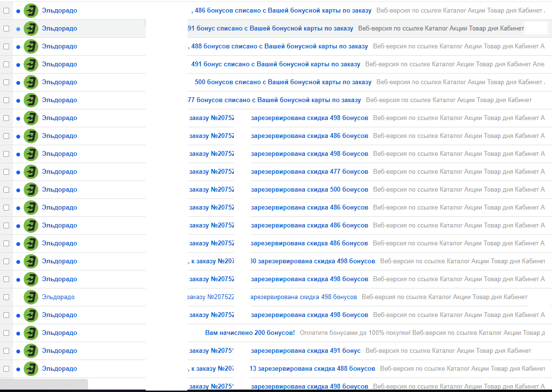This screenshot has width=552, height=392.
Task: Click preview 'Оплатите бонусами до 100% покупки!'
Action: click(x=355, y=332)
